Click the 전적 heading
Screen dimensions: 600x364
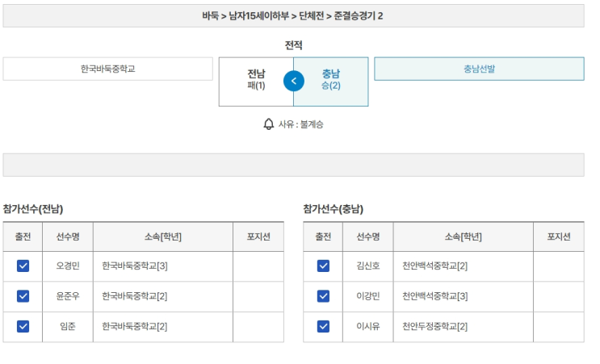(293, 45)
